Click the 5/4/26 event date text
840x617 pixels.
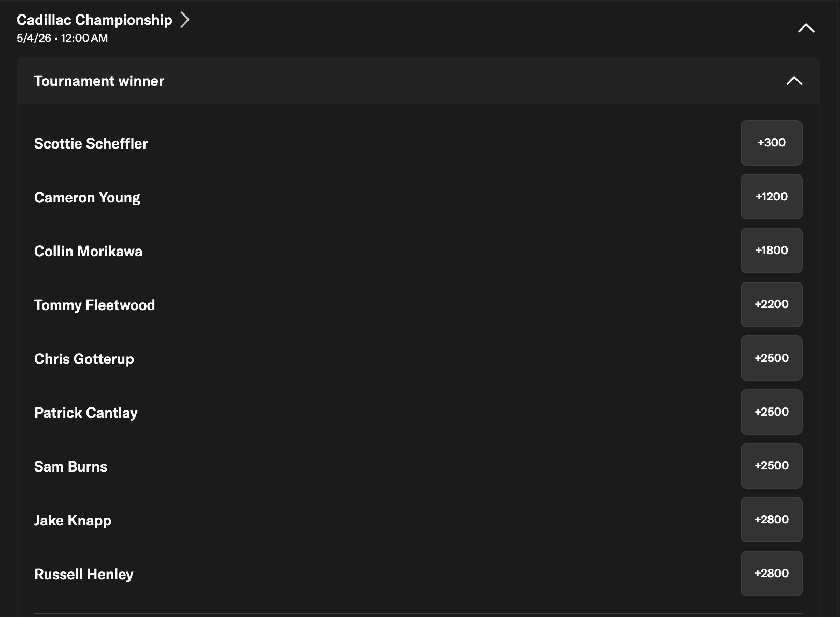pos(34,38)
